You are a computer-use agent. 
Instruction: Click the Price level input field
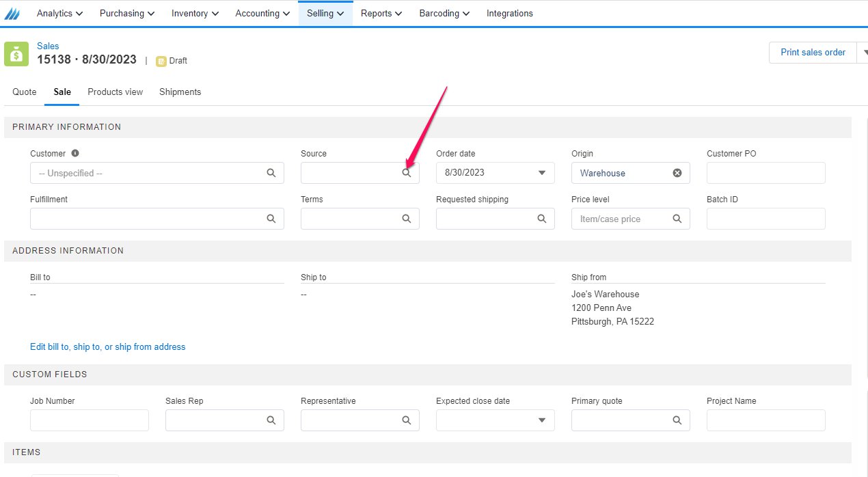pyautogui.click(x=631, y=219)
